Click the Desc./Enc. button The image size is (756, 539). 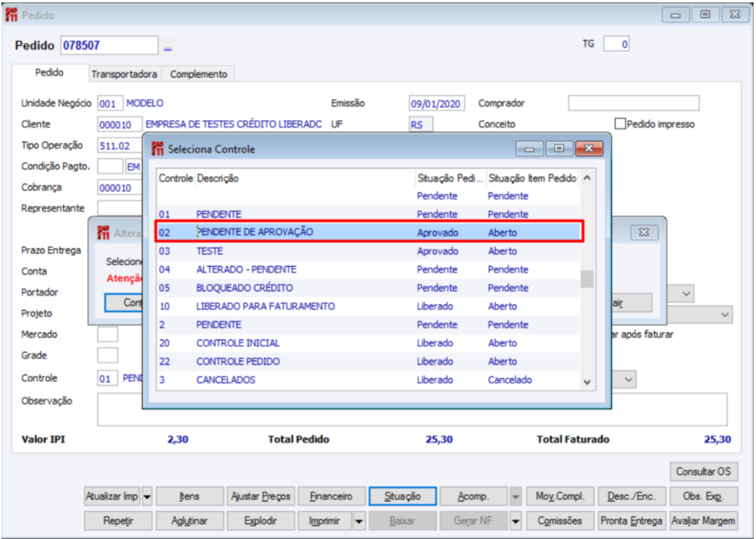[x=631, y=496]
